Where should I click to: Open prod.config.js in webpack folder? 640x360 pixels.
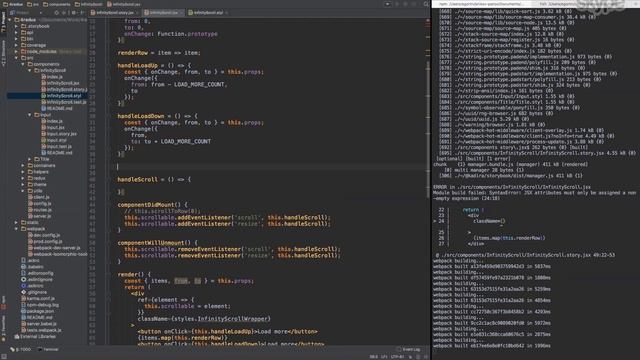pos(45,241)
